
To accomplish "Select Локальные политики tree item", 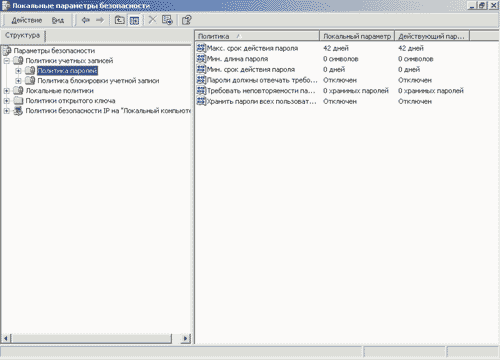I will (x=60, y=91).
